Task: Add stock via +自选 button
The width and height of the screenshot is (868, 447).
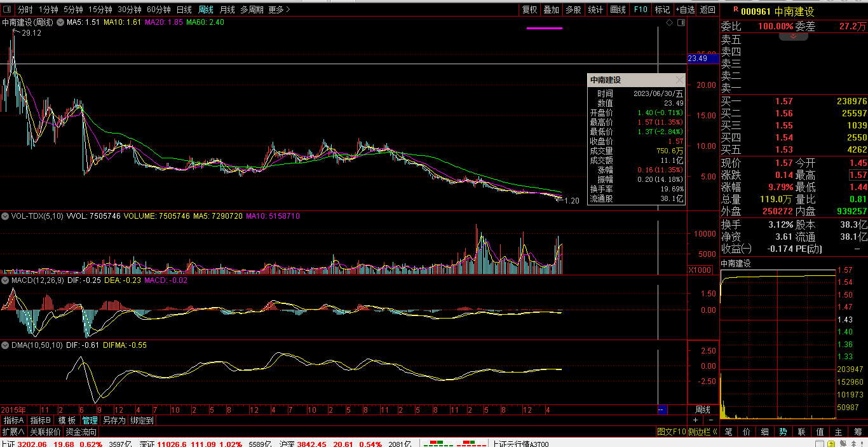Action: point(685,10)
